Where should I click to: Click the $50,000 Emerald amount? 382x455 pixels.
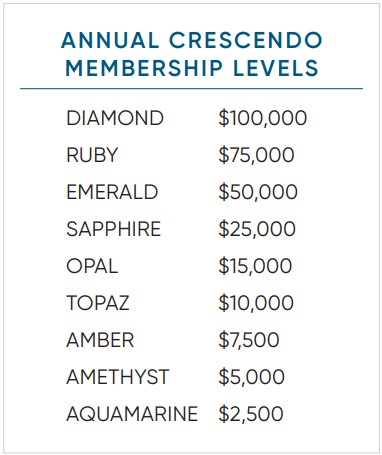coord(258,192)
